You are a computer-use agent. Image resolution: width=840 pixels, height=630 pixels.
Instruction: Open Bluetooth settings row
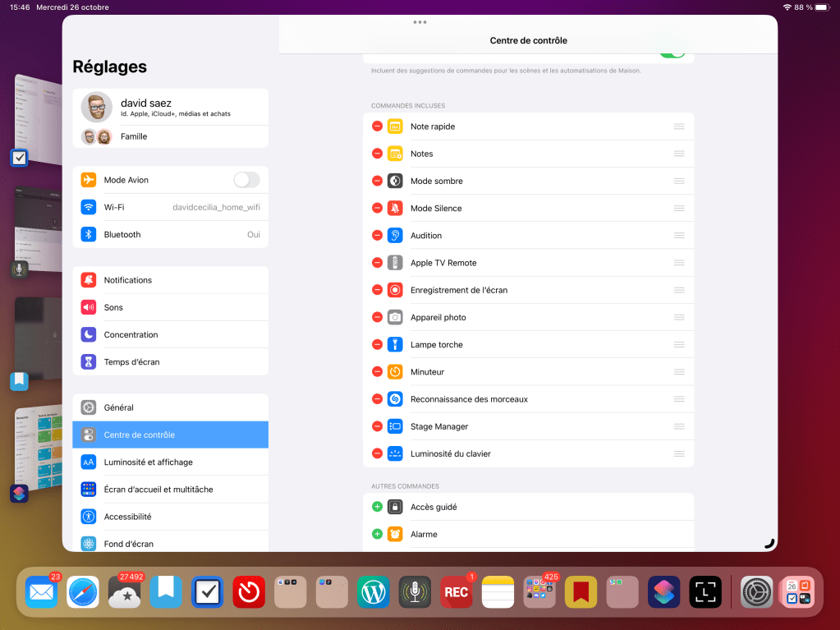point(170,234)
